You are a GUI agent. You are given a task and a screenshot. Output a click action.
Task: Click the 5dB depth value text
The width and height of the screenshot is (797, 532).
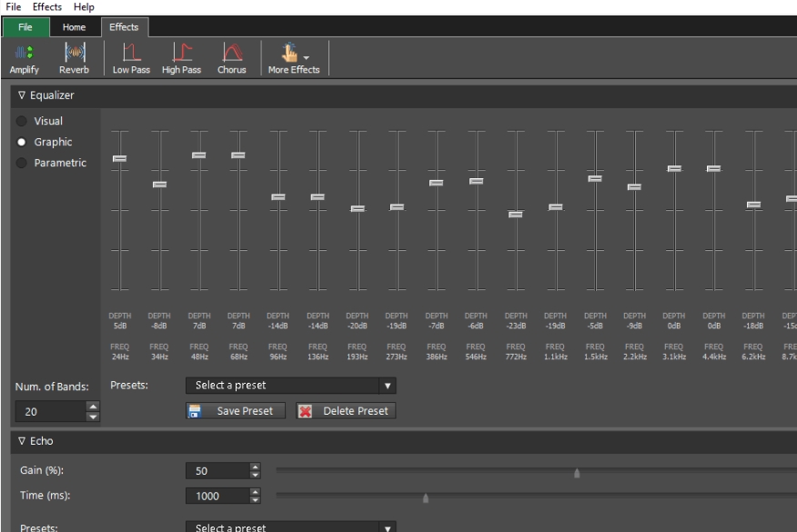coord(120,326)
